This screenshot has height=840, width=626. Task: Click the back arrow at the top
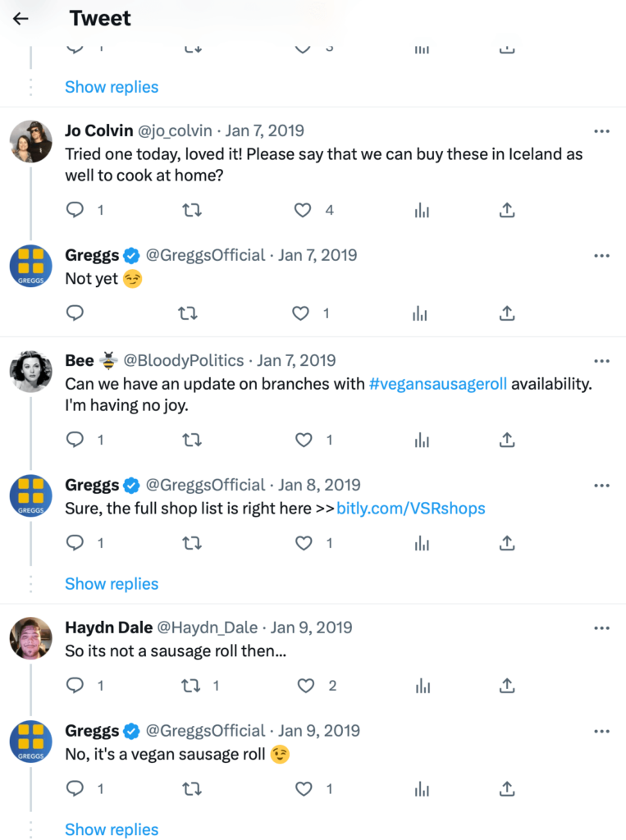pos(20,18)
